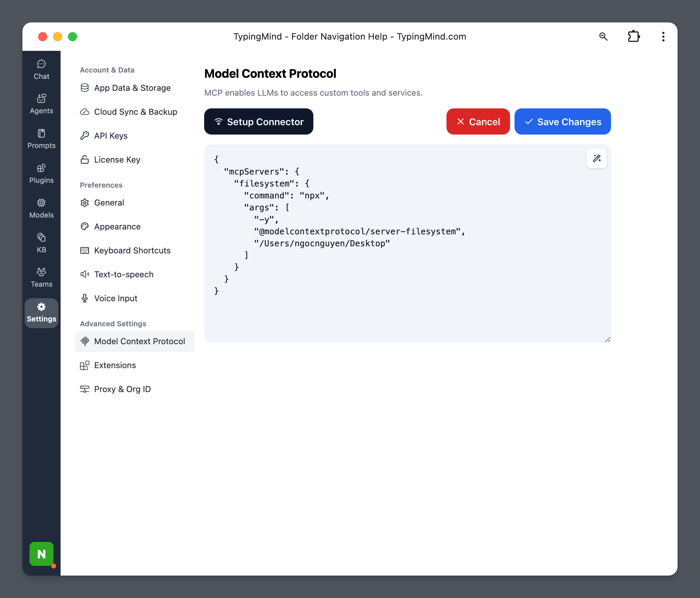Select App Data & Storage settings
Screen dimensions: 700x598
click(132, 88)
